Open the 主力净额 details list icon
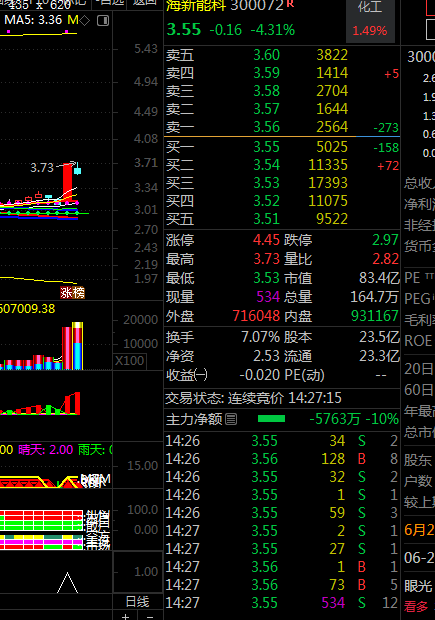This screenshot has height=620, width=435. point(231,419)
